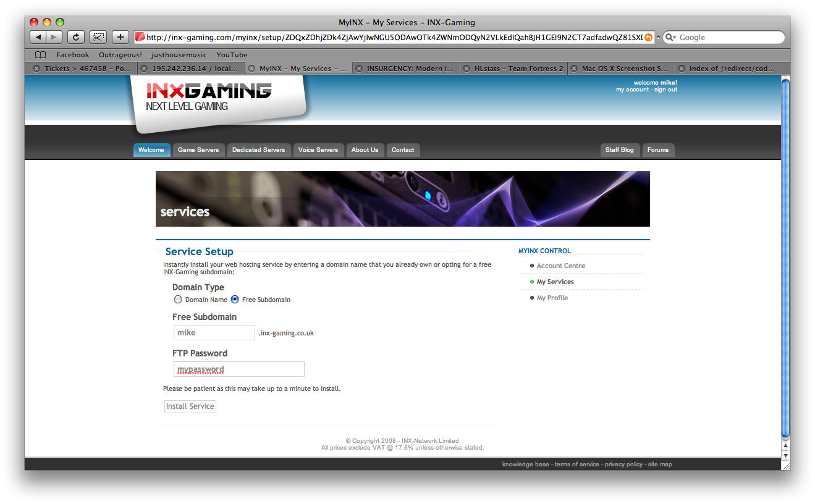Open the Game Servers navigation tab
This screenshot has width=815, height=504.
pos(198,150)
